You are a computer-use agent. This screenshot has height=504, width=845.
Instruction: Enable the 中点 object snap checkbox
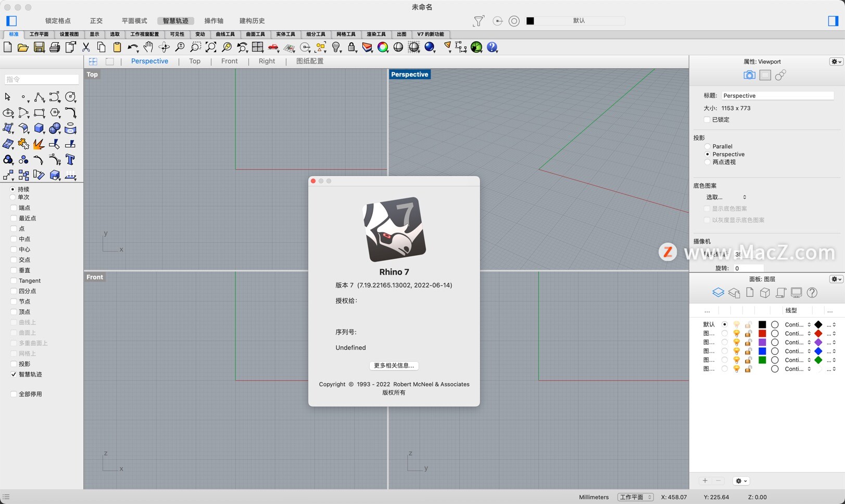(x=14, y=239)
